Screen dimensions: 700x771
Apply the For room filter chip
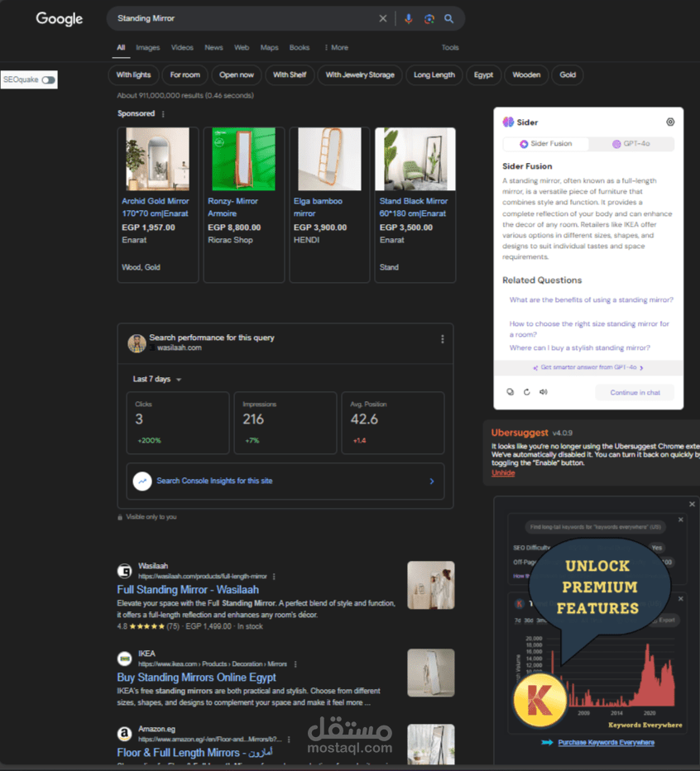185,74
